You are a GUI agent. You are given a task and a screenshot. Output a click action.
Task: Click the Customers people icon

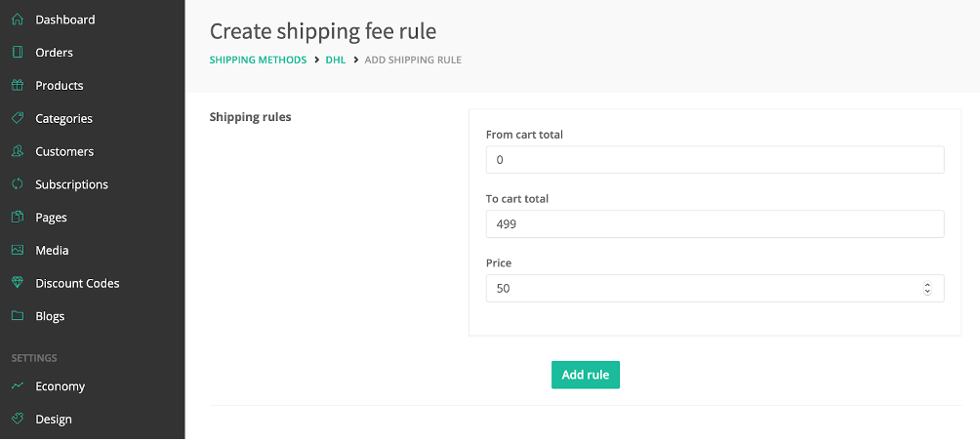coord(18,151)
